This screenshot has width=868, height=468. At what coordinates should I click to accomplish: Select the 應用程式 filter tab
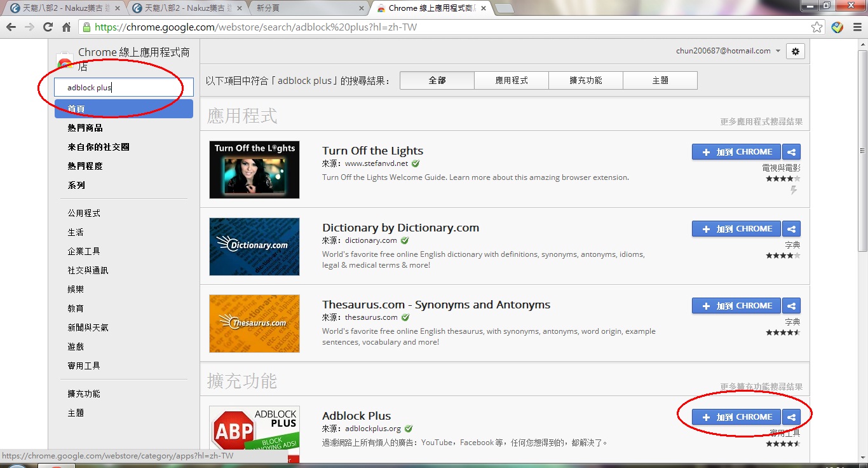point(511,81)
